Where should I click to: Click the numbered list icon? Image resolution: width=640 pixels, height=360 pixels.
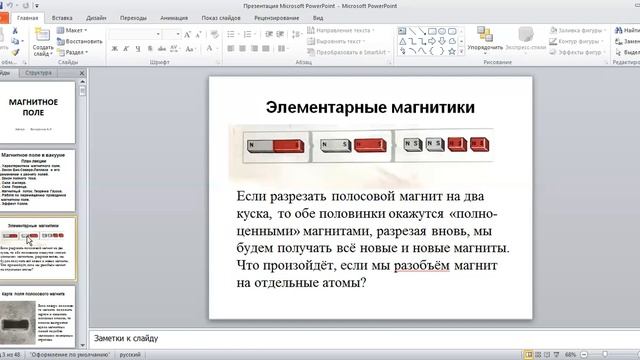point(248,34)
